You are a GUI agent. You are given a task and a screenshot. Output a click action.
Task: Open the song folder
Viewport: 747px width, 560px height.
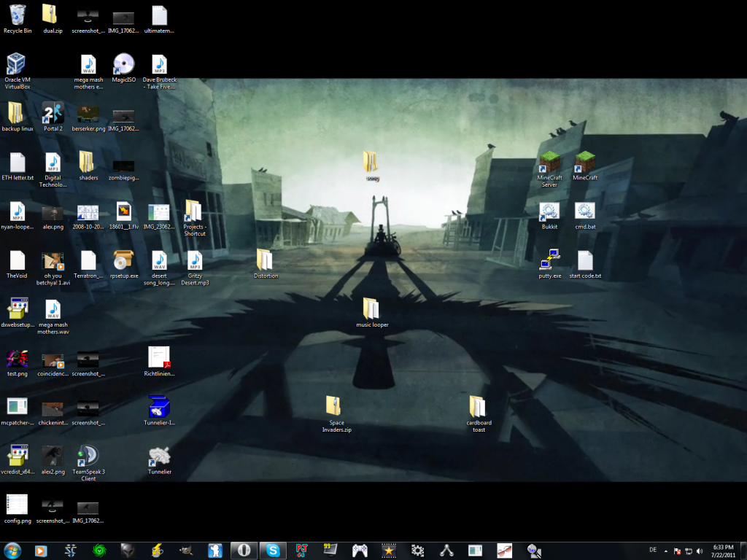tap(371, 166)
